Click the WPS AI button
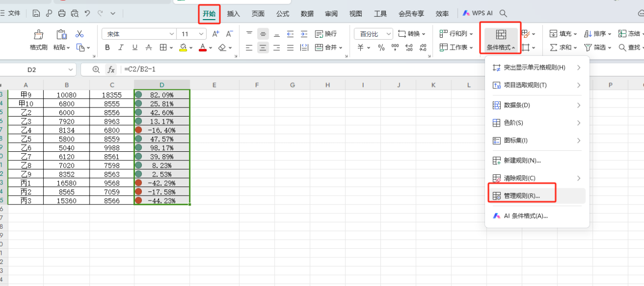The image size is (644, 286). tap(477, 14)
